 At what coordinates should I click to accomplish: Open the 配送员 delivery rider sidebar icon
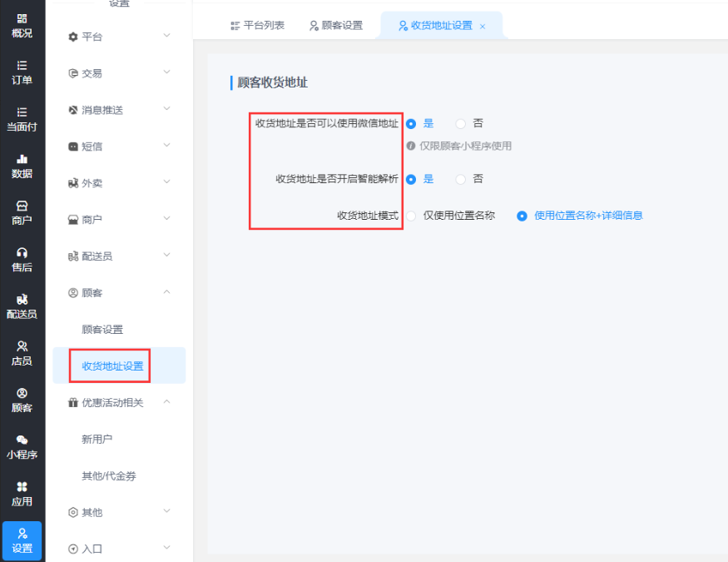22,306
